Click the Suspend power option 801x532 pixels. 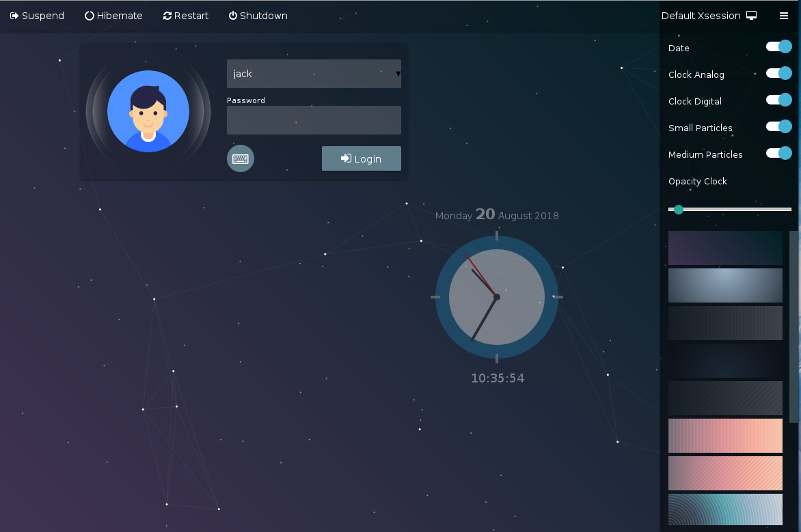coord(37,16)
